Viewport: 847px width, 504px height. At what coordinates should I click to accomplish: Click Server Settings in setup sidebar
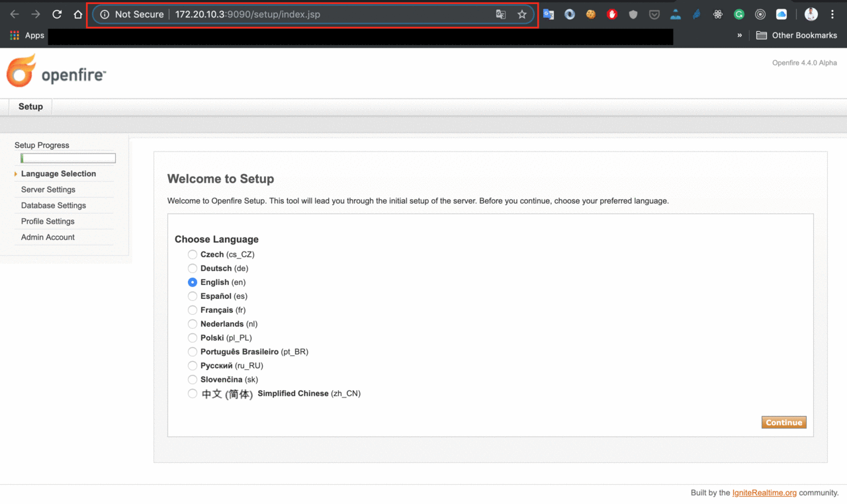click(48, 190)
